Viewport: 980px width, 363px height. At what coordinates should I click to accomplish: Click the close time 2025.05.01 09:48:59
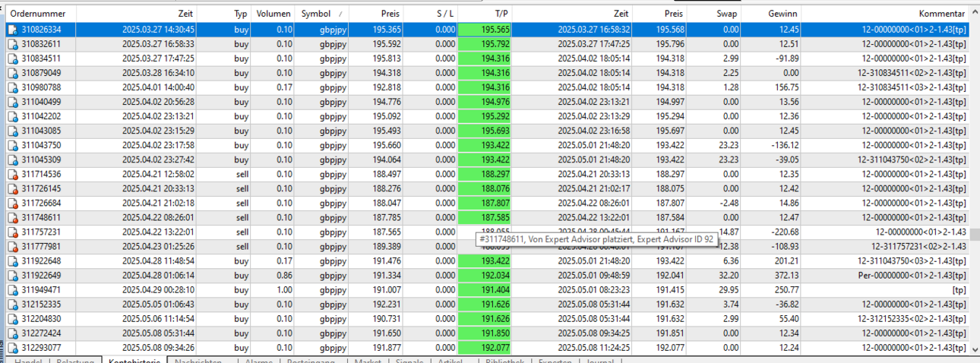(593, 275)
